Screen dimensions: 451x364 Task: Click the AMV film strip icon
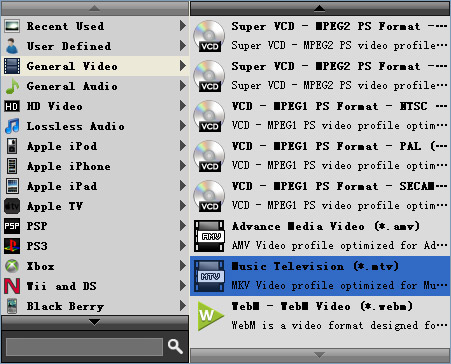(x=209, y=236)
